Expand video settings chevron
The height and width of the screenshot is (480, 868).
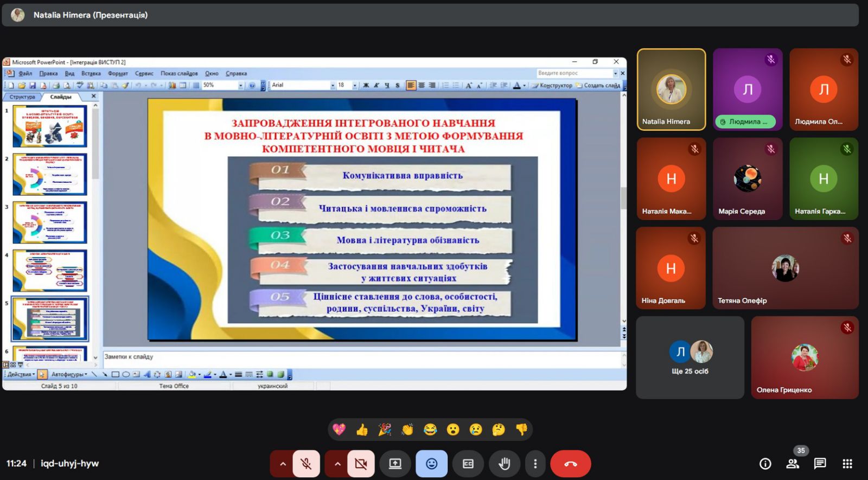point(337,464)
